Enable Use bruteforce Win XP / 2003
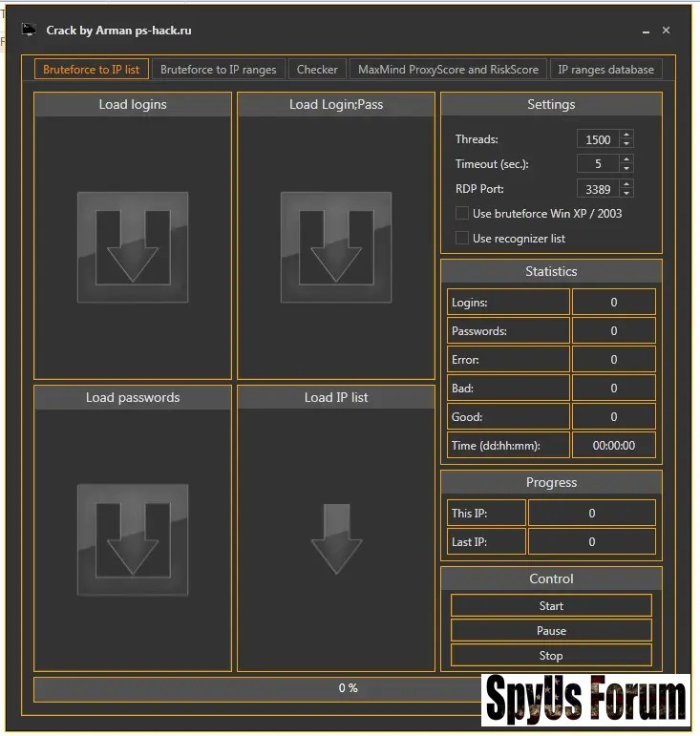Screen dimensions: 700x736 (x=462, y=213)
